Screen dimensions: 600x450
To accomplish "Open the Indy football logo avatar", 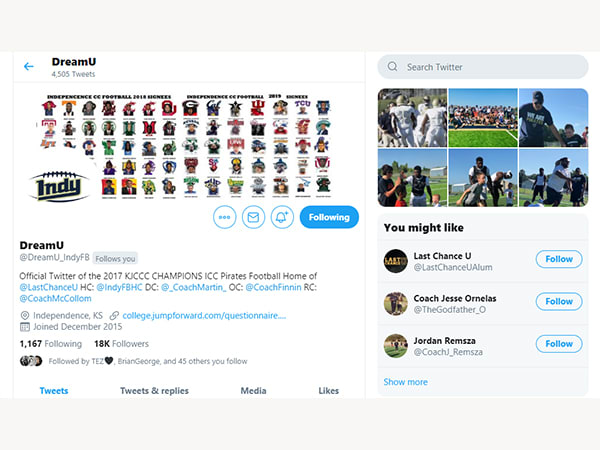I will click(x=59, y=186).
